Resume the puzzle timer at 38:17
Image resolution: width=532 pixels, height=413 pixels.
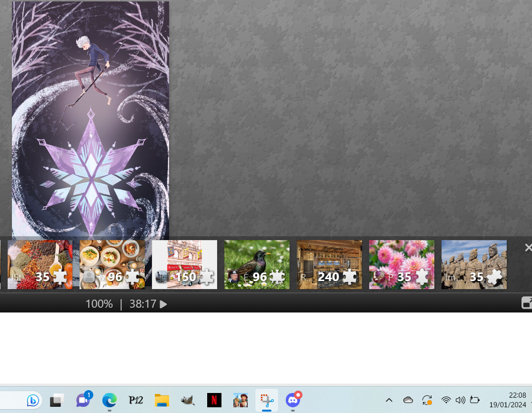pos(163,304)
